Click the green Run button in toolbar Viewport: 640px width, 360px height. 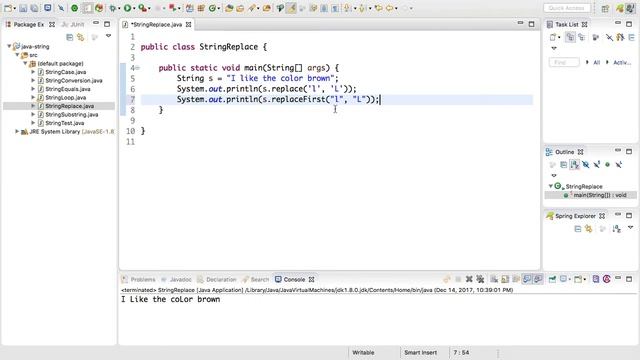pyautogui.click(x=128, y=8)
